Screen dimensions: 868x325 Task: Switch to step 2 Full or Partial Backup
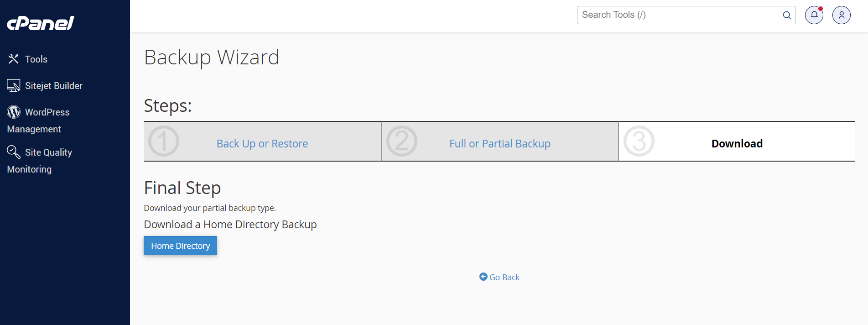tap(500, 143)
